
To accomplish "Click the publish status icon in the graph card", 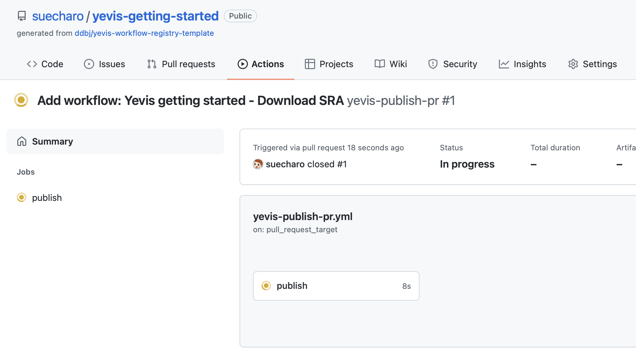I will pos(266,286).
